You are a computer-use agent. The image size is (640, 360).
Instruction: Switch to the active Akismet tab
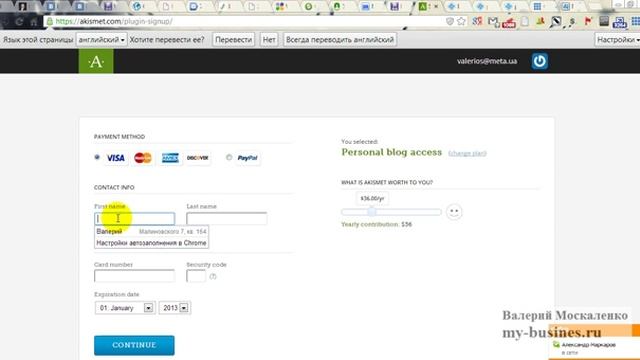click(427, 7)
